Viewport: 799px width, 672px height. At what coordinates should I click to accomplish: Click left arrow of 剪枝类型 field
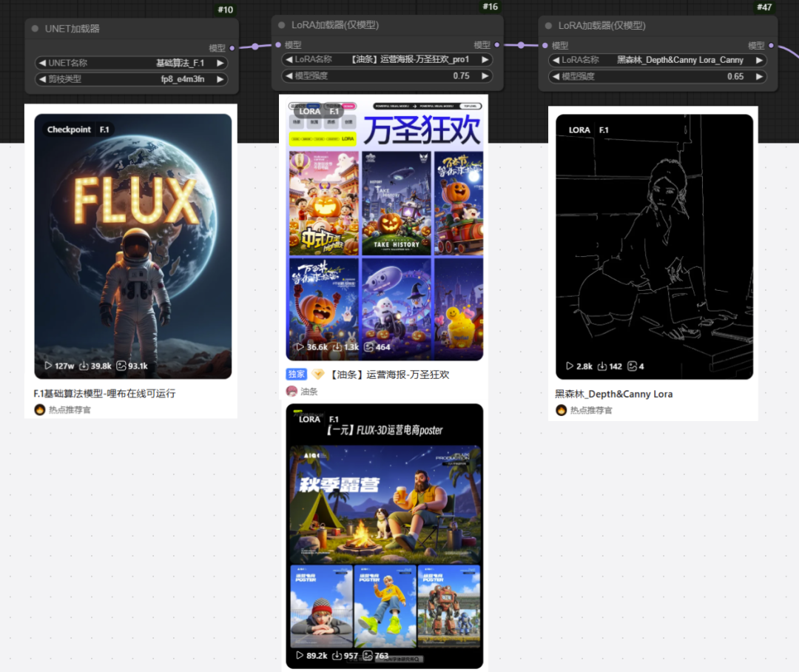42,79
